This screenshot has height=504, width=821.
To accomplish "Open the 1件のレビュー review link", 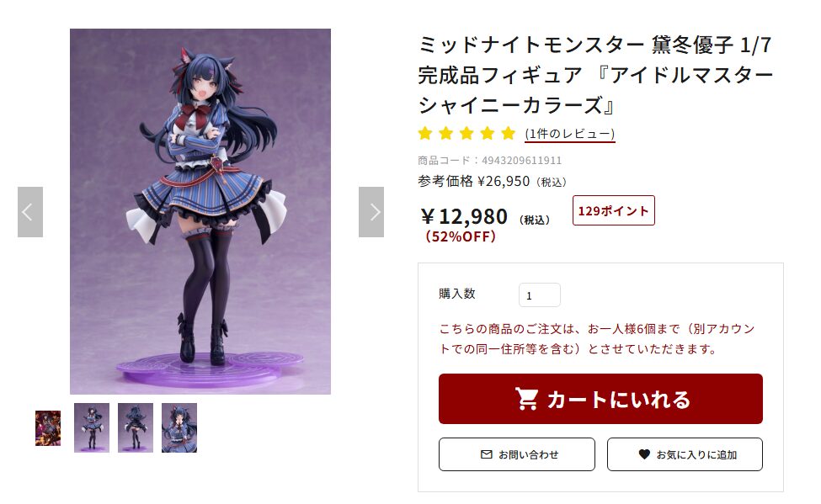I will pyautogui.click(x=570, y=134).
